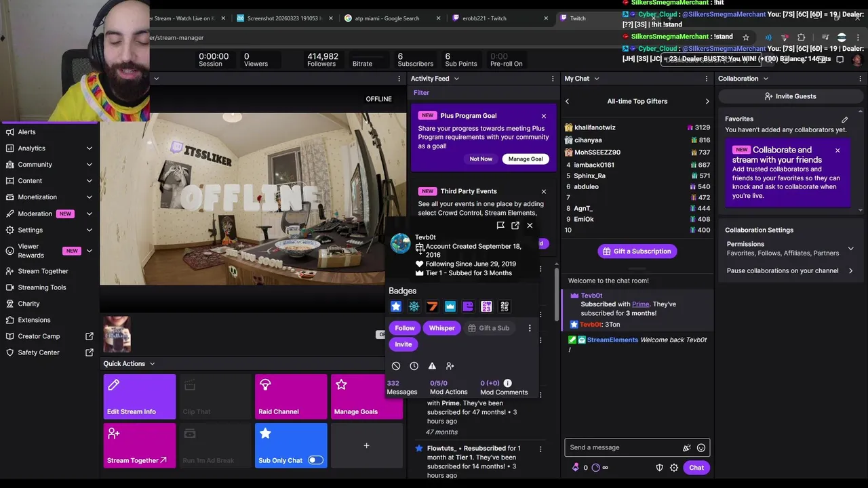This screenshot has height=488, width=868.
Task: Click the bits balance icon below chat
Action: point(576,468)
